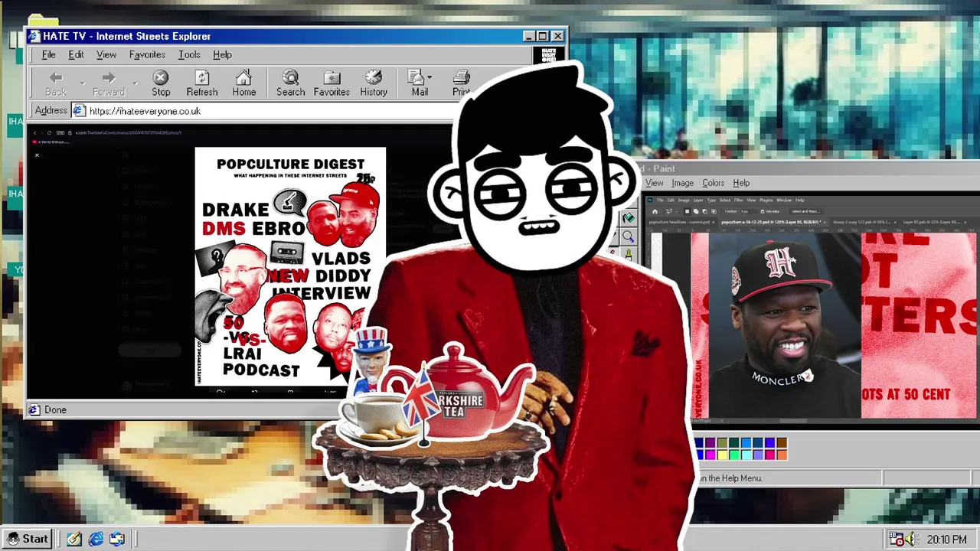
Task: Click the Back arrow in Internet Streets Explorer
Action: point(56,77)
